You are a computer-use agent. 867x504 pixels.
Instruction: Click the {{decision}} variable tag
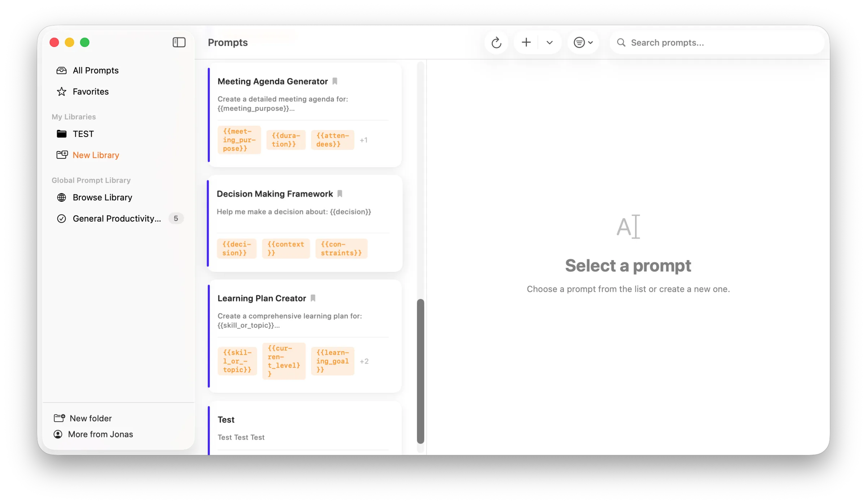[x=237, y=248]
